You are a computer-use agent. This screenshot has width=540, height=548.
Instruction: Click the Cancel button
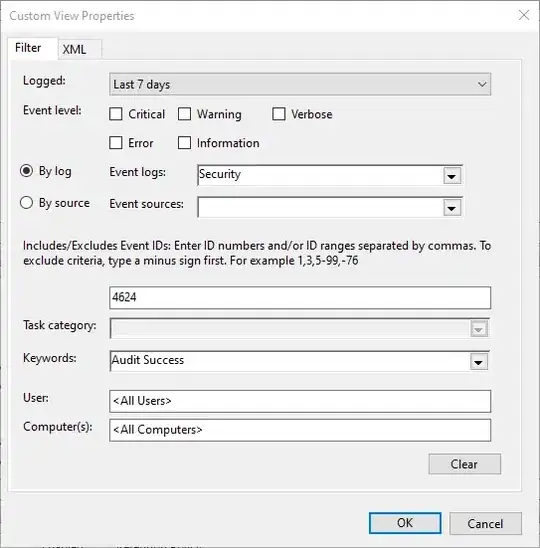click(x=485, y=524)
